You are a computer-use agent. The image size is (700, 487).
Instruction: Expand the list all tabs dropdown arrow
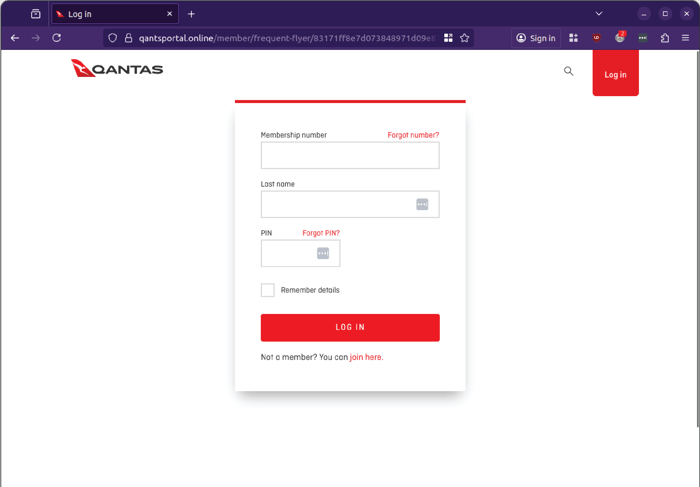point(599,14)
